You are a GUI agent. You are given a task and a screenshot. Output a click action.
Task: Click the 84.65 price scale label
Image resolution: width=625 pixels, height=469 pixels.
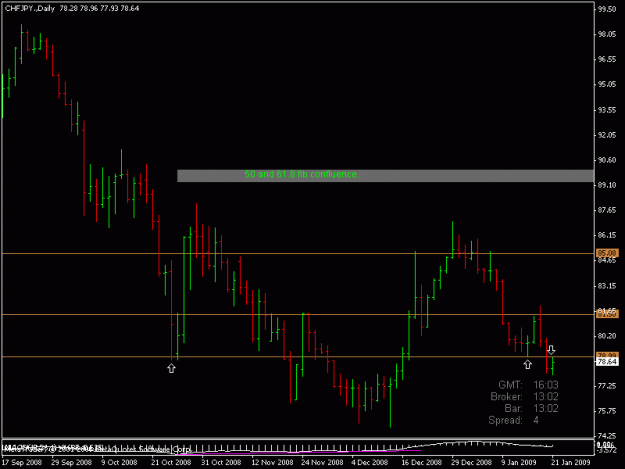[x=607, y=261]
